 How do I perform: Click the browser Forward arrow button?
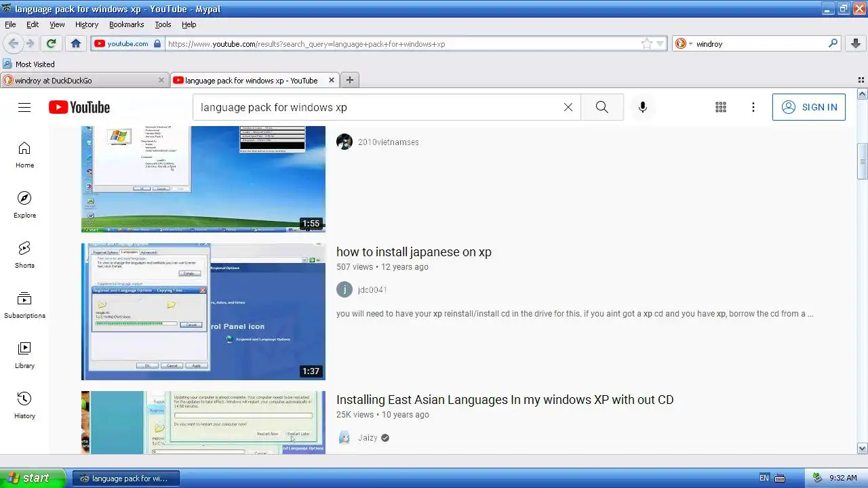pyautogui.click(x=31, y=43)
